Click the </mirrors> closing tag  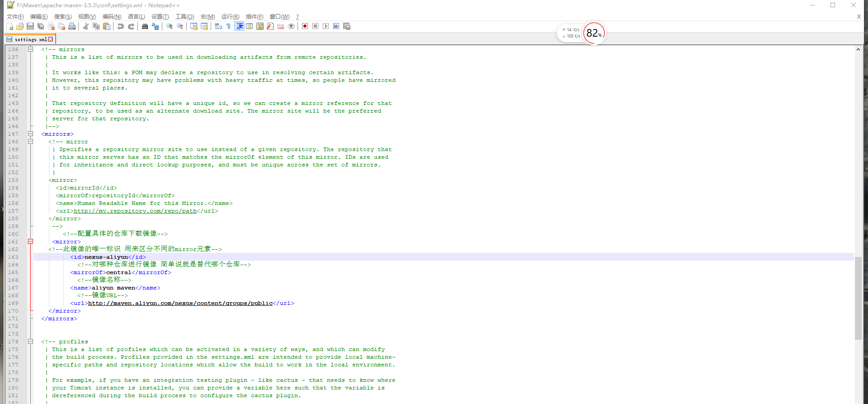[x=59, y=318]
